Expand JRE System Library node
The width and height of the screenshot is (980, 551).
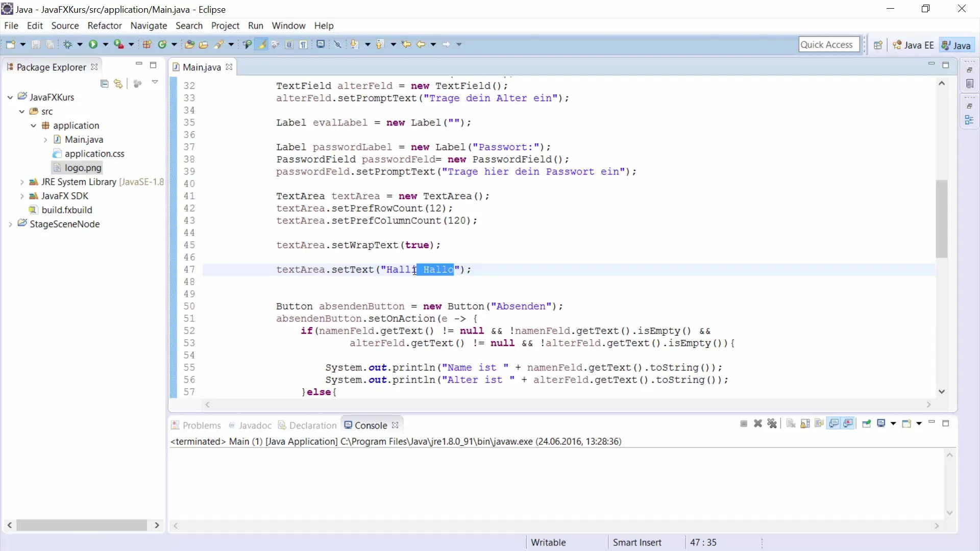point(22,182)
